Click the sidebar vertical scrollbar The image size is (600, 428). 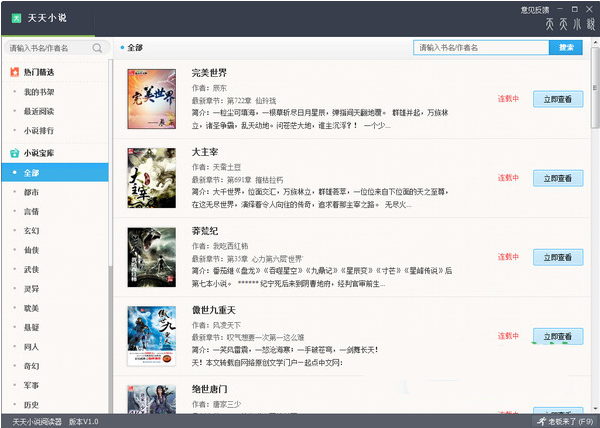point(110,163)
